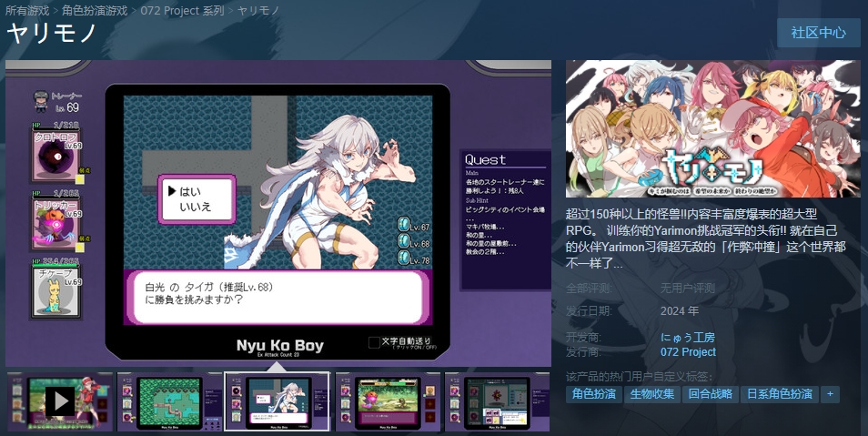Image resolution: width=868 pixels, height=436 pixels.
Task: Open the 社区中心 community hub button
Action: 818,33
